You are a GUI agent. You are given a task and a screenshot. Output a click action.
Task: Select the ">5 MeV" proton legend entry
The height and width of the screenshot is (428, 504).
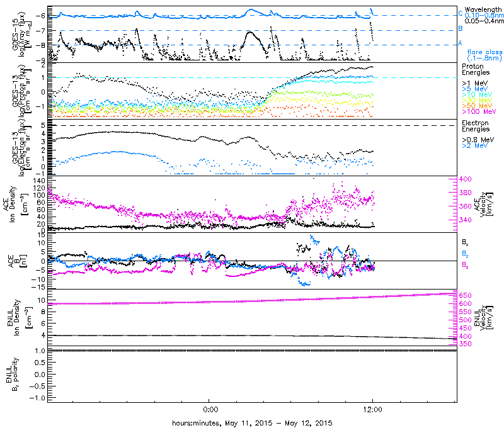(474, 89)
